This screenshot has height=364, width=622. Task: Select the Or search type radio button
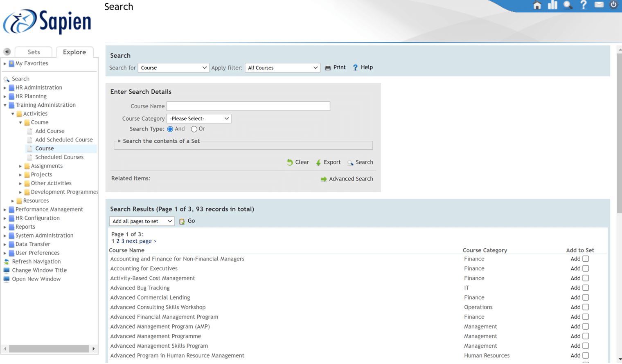click(x=194, y=129)
